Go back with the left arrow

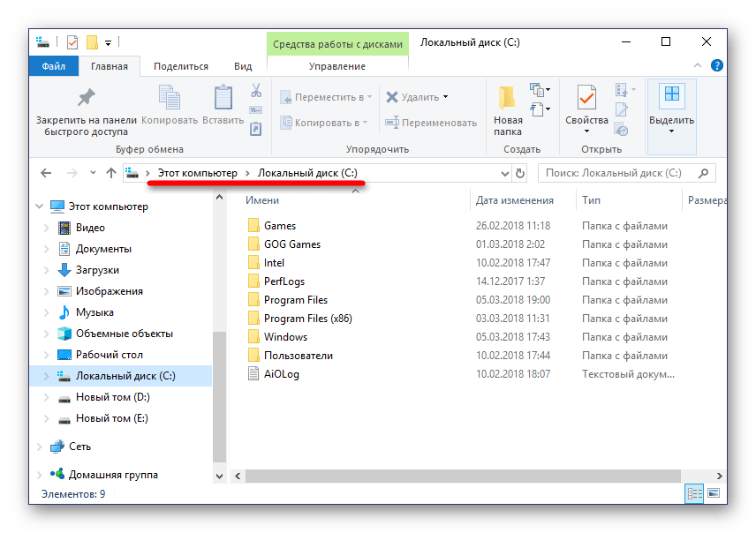coord(46,173)
